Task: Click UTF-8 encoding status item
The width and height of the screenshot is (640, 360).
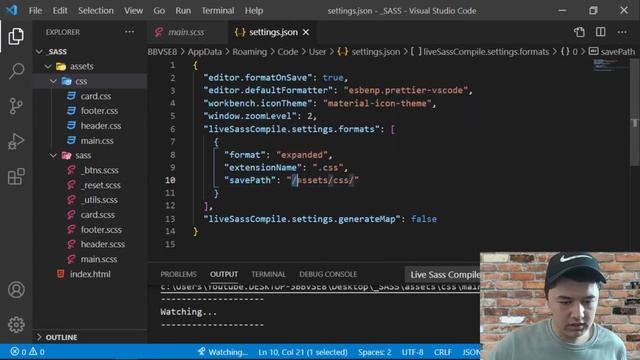Action: click(x=412, y=352)
